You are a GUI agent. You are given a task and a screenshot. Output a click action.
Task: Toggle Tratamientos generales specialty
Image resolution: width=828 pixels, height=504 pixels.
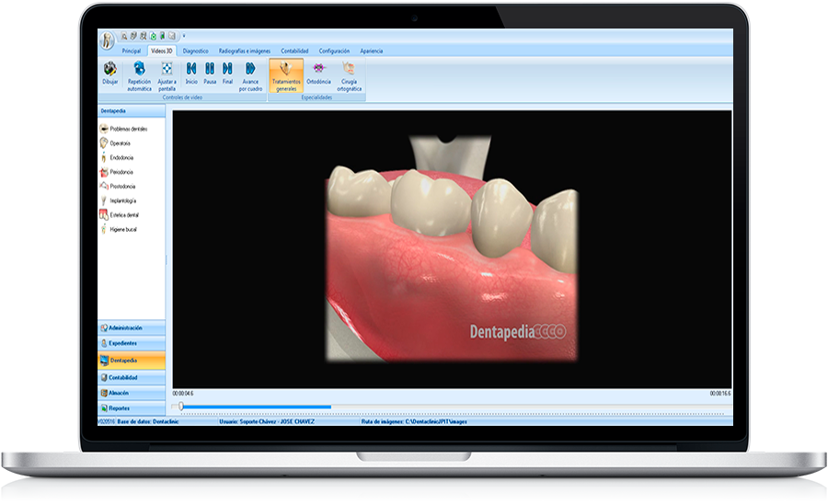tap(286, 69)
